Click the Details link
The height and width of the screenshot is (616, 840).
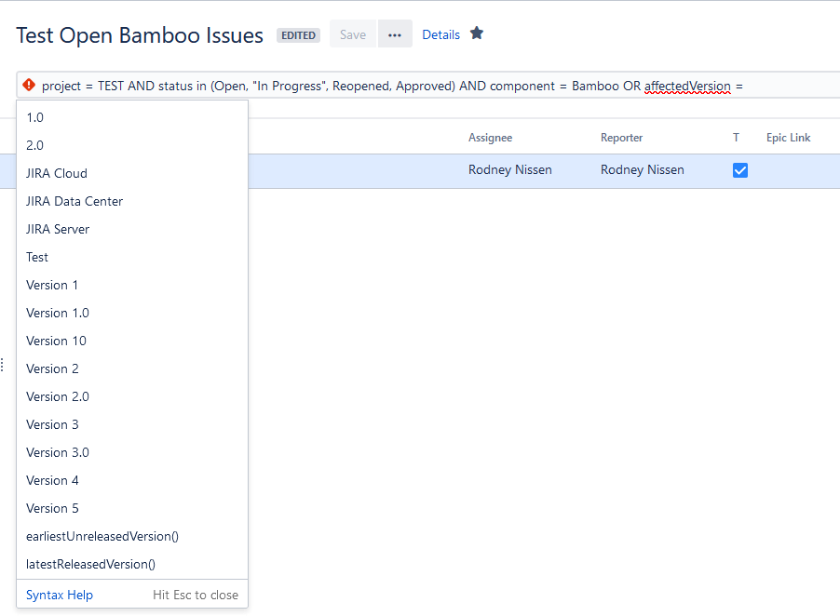point(440,34)
